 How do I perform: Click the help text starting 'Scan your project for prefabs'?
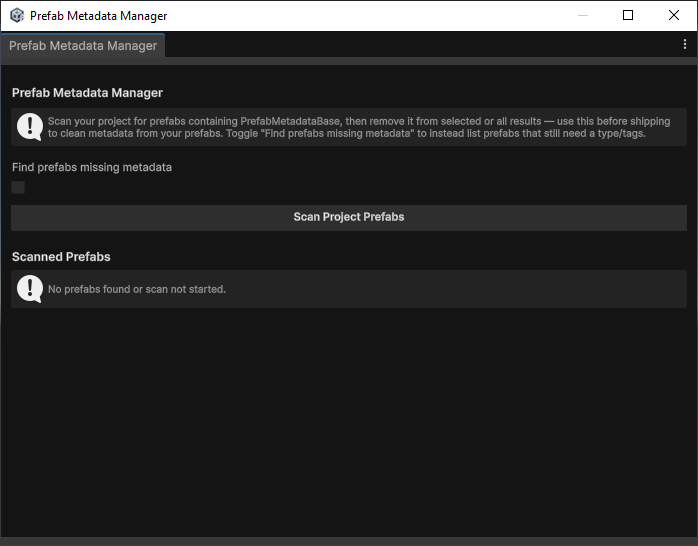pos(359,127)
